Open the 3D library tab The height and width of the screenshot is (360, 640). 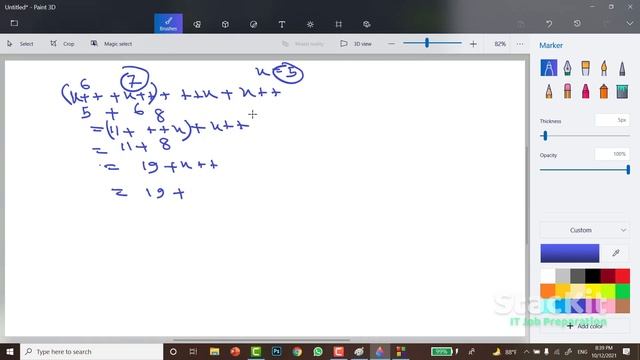coord(367,24)
